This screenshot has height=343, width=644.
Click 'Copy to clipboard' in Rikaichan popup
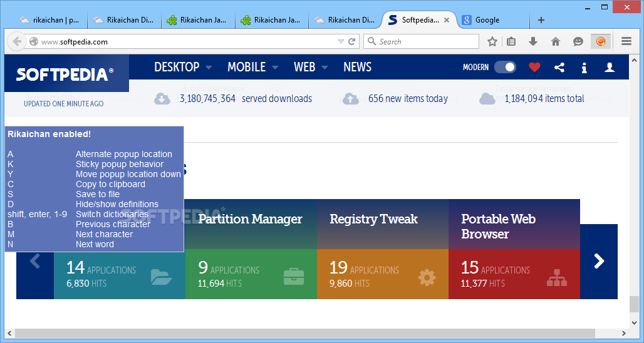coord(110,184)
